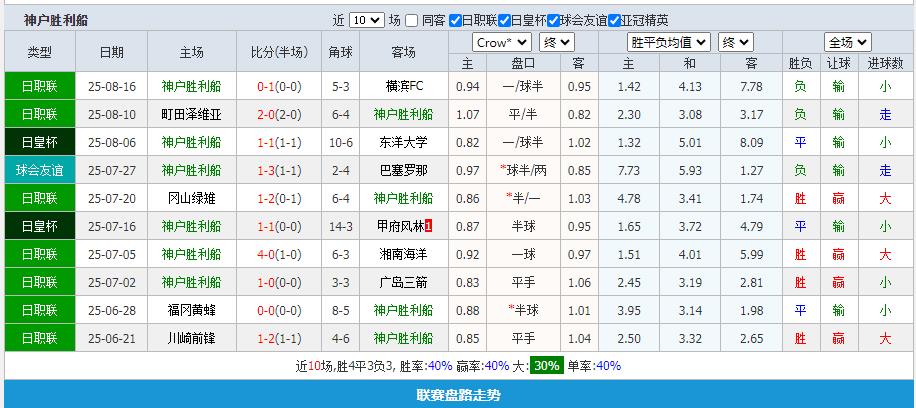Uncheck the 日职联 filter checkbox
The width and height of the screenshot is (916, 408).
(455, 20)
